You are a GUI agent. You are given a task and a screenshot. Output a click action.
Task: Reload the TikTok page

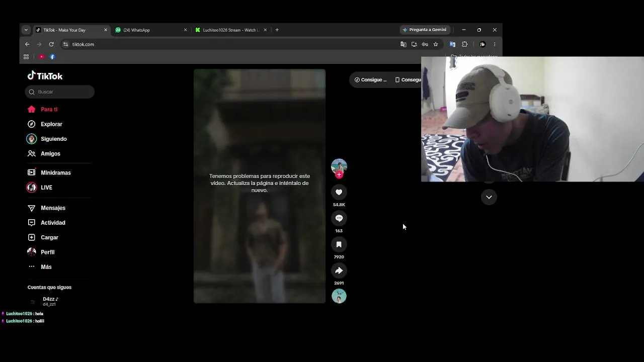51,44
